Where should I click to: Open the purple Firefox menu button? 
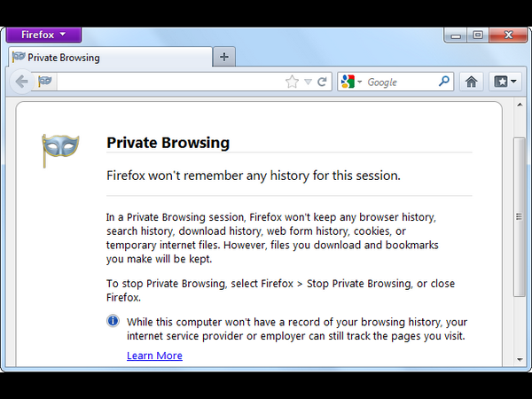(43, 35)
